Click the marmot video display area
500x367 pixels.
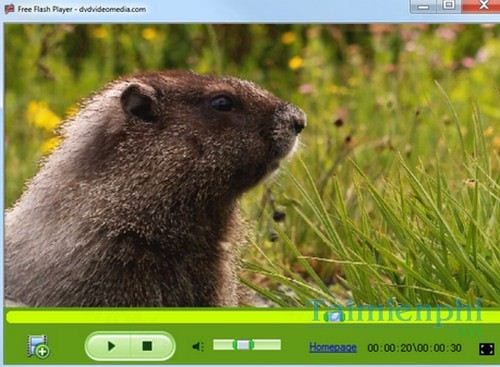(x=252, y=165)
